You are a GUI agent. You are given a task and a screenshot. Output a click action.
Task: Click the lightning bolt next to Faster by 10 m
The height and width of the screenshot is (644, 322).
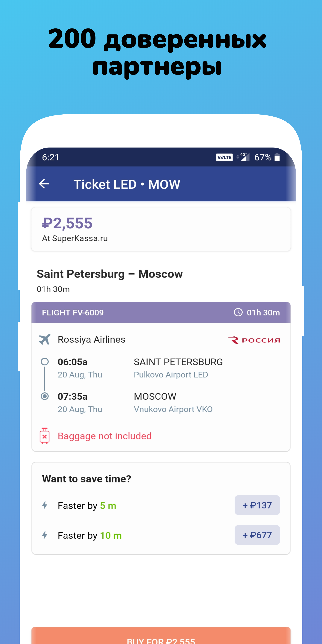(45, 535)
